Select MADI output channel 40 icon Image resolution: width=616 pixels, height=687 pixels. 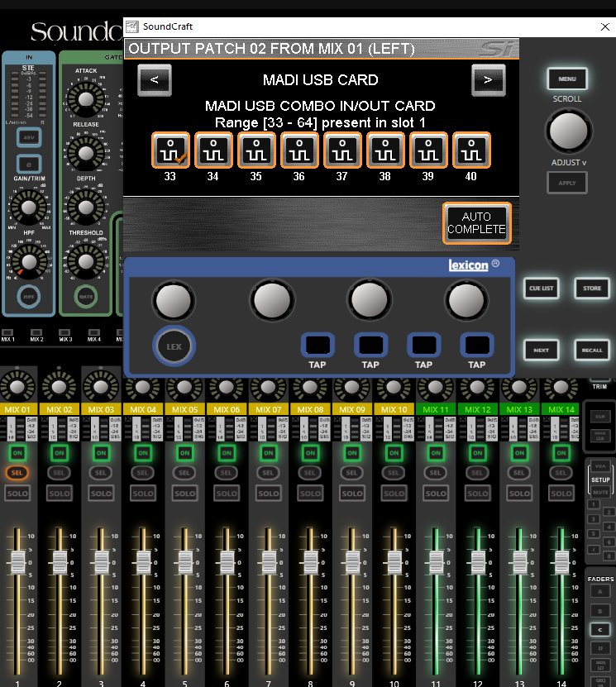tap(471, 150)
